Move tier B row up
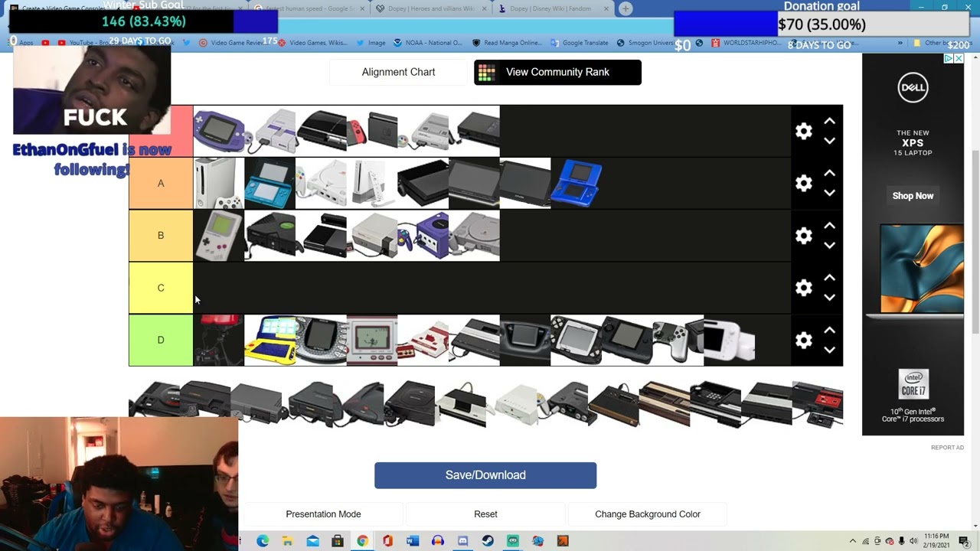Screen dimensions: 980x551 [829, 226]
